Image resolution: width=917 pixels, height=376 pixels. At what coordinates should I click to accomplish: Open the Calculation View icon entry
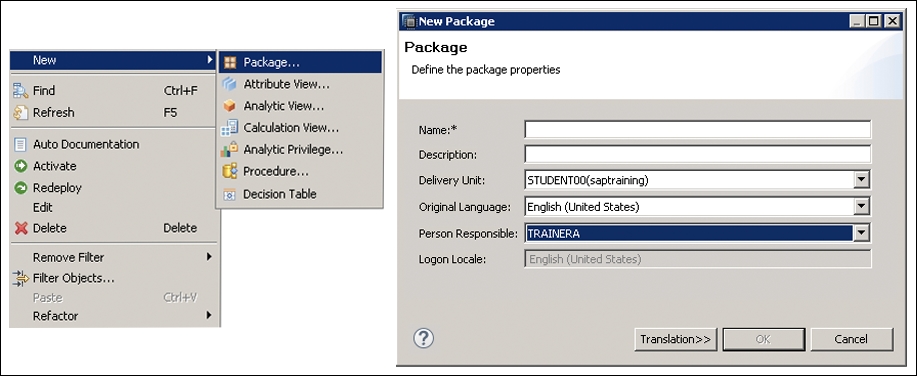(229, 128)
